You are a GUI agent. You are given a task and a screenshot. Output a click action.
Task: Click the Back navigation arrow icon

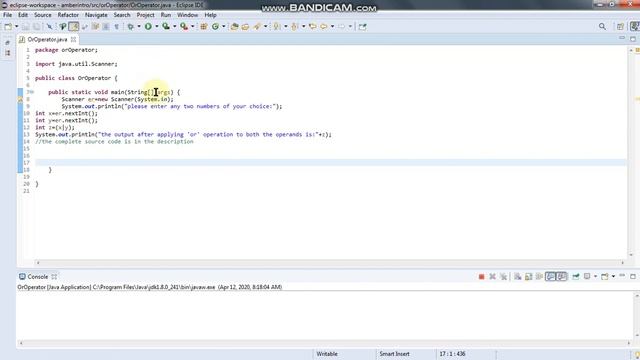[324, 27]
